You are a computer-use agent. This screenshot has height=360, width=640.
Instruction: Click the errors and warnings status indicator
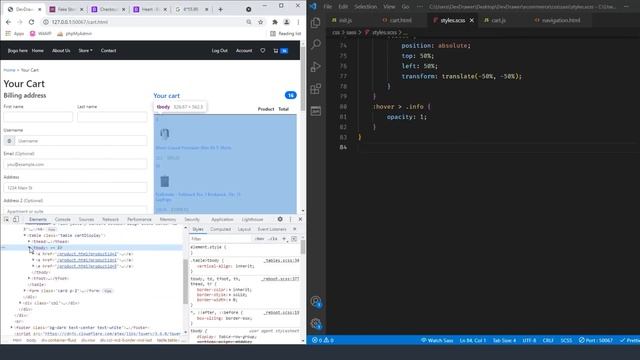tap(322, 340)
